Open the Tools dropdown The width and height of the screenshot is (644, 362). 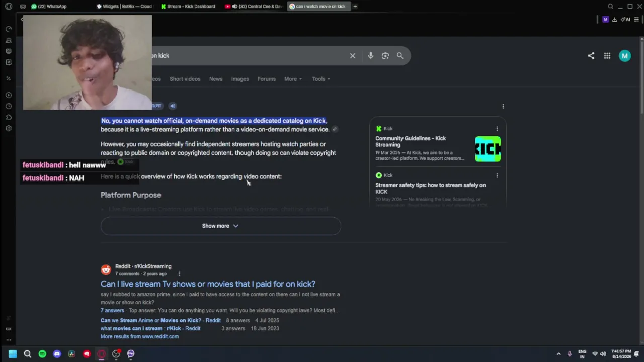321,79
